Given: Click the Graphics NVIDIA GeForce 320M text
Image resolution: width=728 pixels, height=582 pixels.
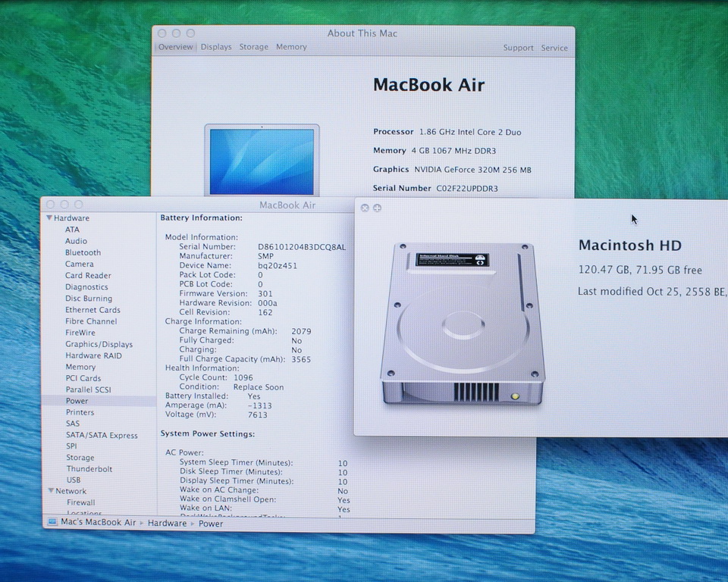Looking at the screenshot, I should [x=452, y=170].
